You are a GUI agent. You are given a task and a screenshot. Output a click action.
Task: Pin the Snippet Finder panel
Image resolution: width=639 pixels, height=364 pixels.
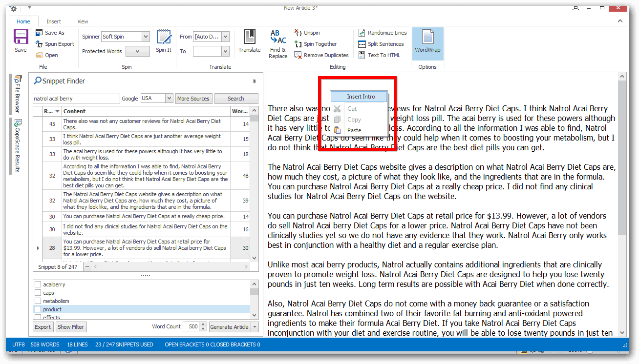tap(255, 81)
